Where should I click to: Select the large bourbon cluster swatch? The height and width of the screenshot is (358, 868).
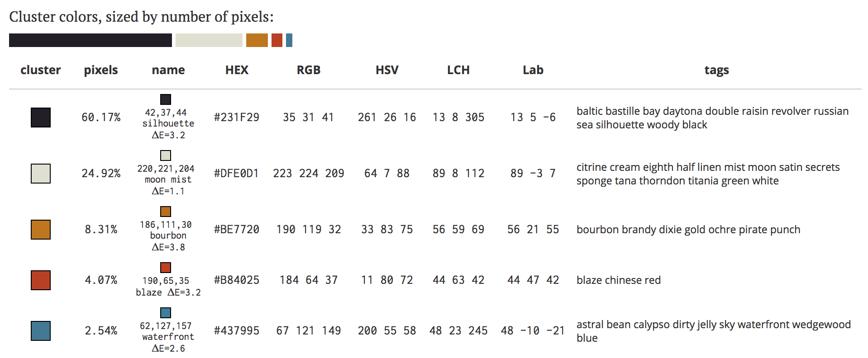pos(41,230)
